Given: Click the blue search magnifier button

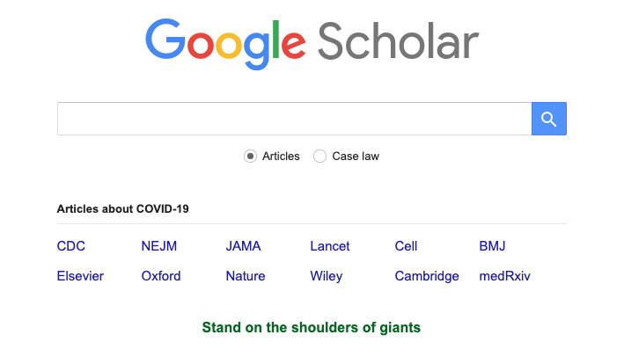Looking at the screenshot, I should pyautogui.click(x=549, y=119).
